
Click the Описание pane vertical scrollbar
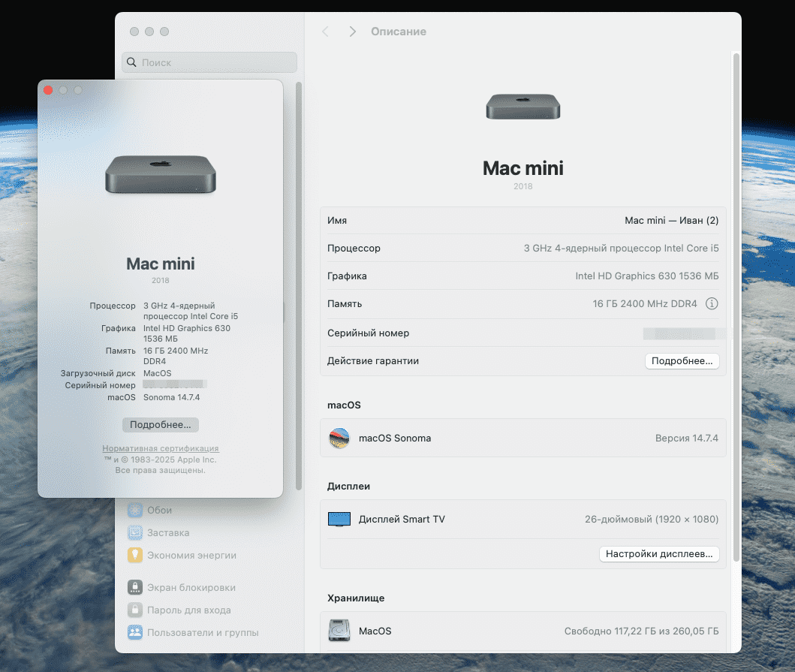(x=736, y=300)
